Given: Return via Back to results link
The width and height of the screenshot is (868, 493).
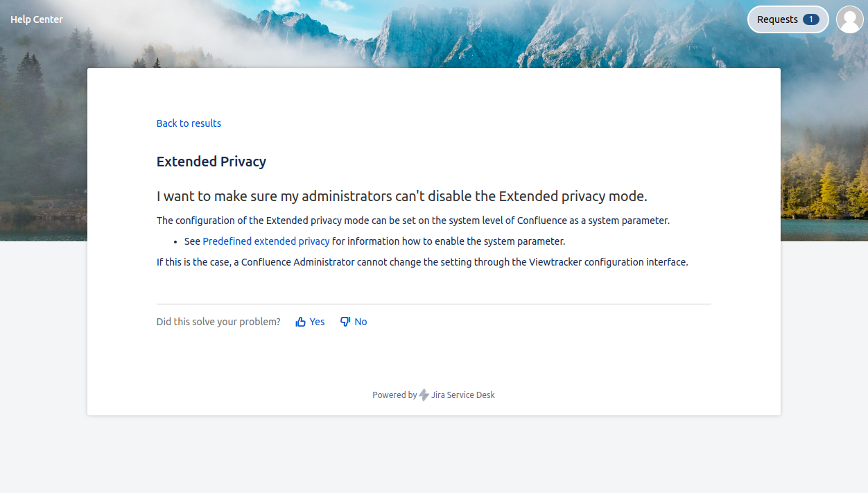Looking at the screenshot, I should pyautogui.click(x=189, y=123).
